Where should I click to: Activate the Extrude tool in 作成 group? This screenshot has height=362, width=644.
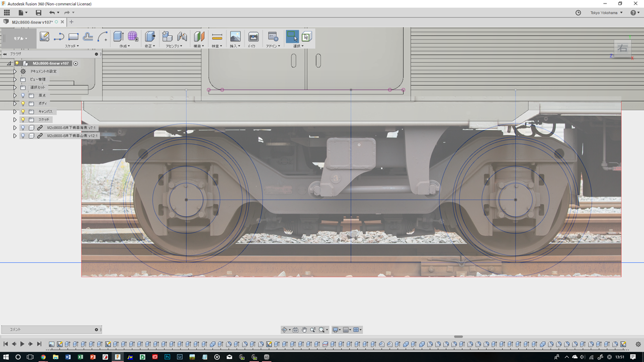119,37
